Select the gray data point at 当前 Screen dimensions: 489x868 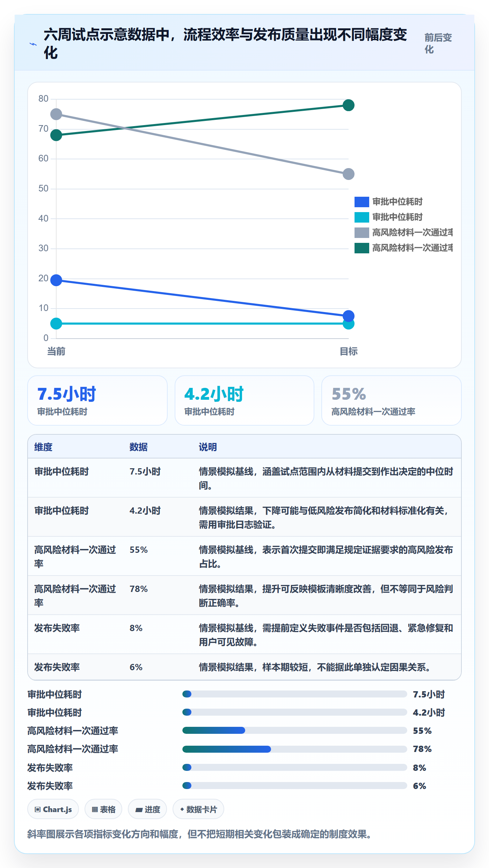point(56,114)
